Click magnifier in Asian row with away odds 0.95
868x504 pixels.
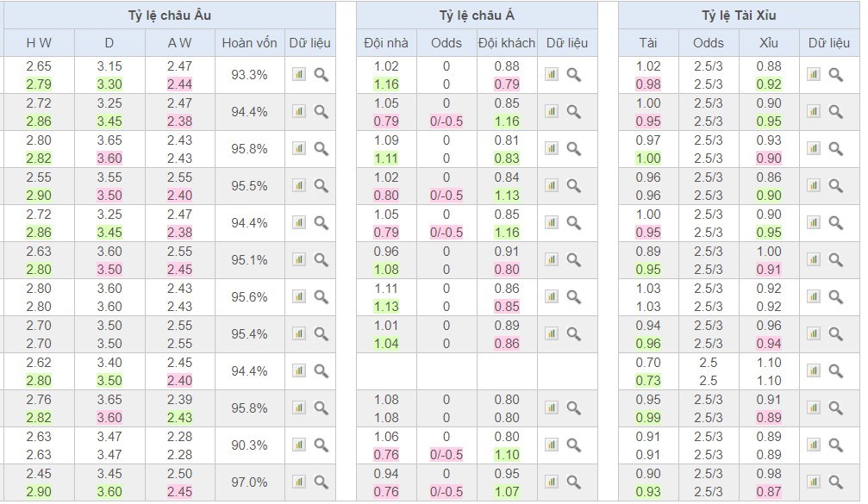click(x=573, y=482)
